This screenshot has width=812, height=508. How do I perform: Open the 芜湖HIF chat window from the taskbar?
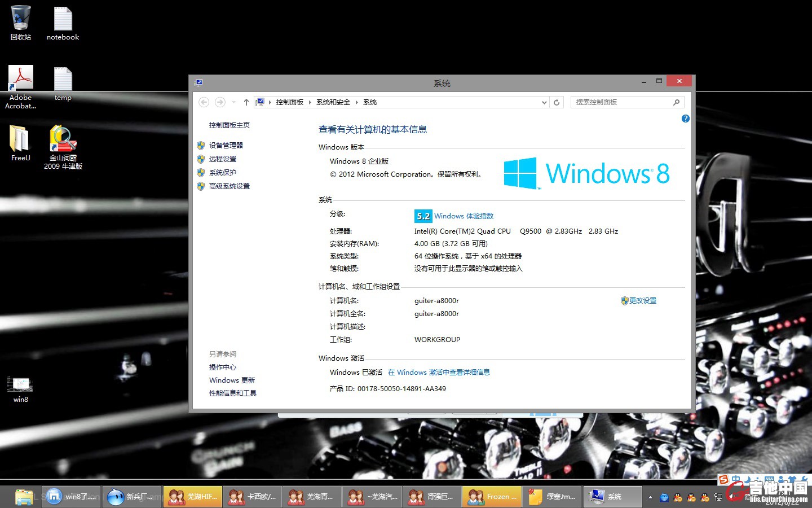[193, 497]
